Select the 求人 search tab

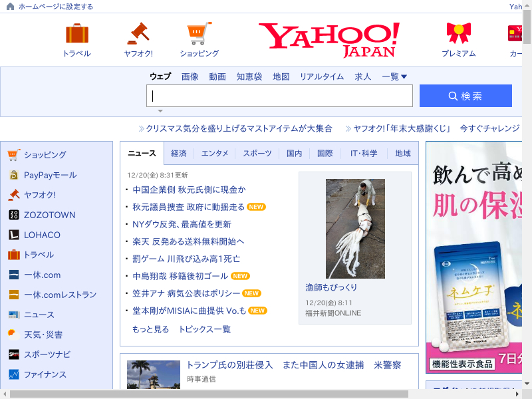coord(362,76)
